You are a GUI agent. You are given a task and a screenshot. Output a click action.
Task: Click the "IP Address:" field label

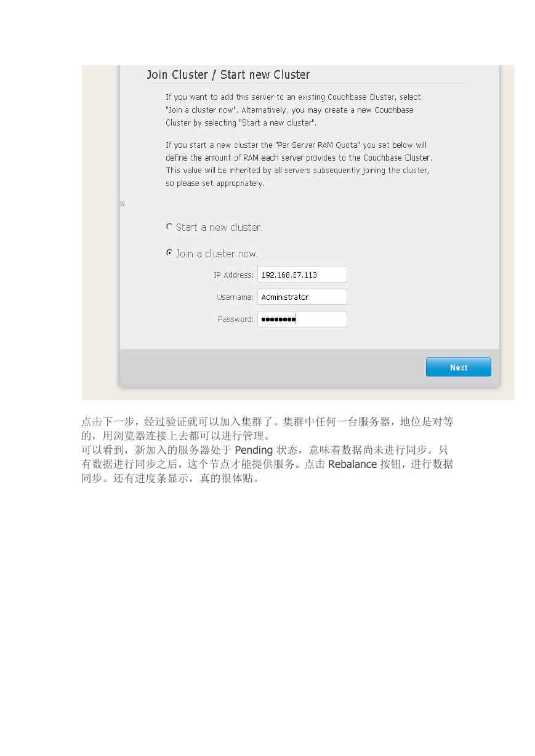click(233, 275)
